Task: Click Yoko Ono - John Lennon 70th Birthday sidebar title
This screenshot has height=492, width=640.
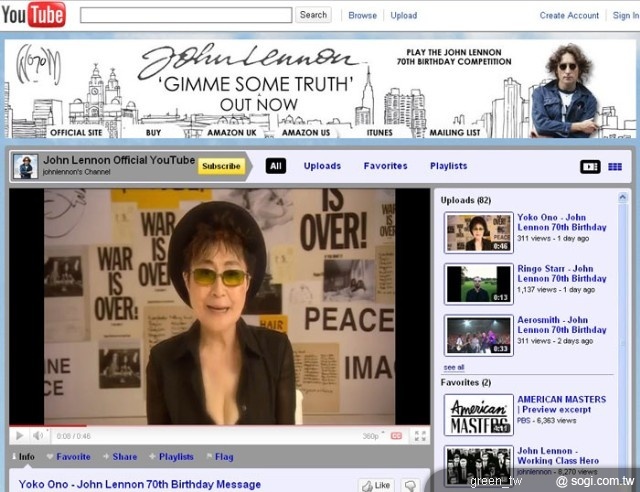Action: pos(562,222)
